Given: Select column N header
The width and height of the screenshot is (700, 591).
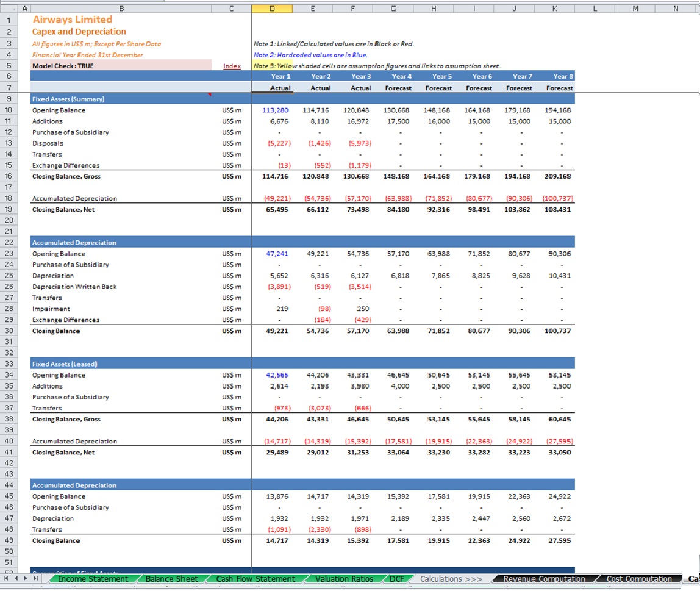Looking at the screenshot, I should tap(676, 9).
